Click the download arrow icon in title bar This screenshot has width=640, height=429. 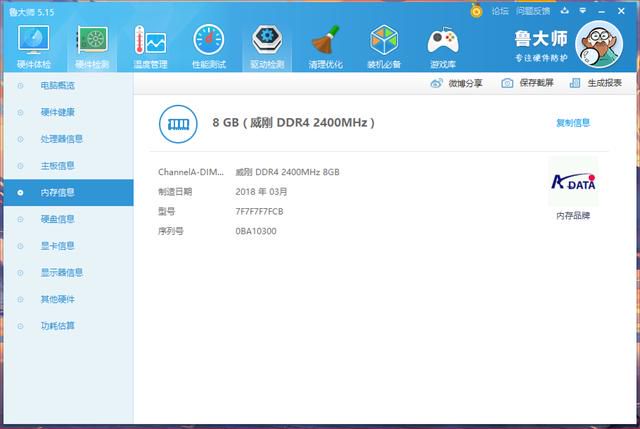point(564,11)
